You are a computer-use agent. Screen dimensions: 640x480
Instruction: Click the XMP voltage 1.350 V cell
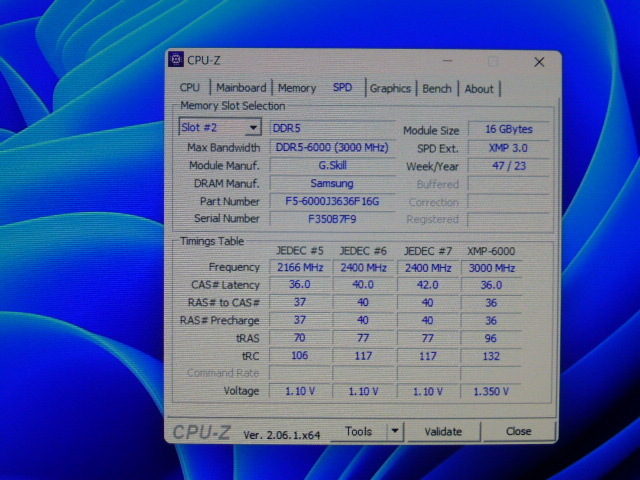(x=491, y=391)
